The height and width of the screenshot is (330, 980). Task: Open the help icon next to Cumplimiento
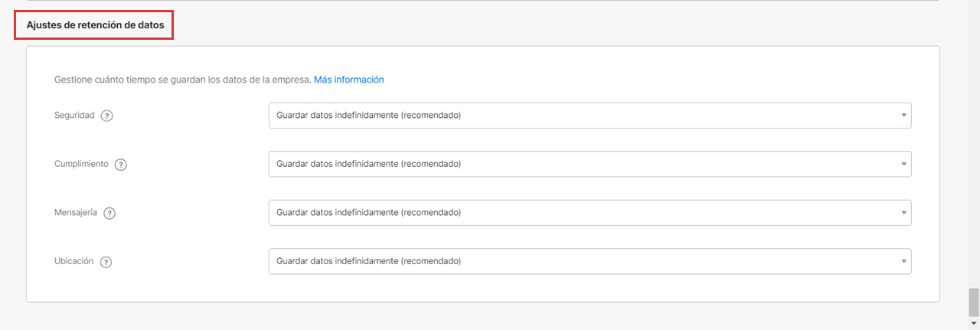click(121, 165)
